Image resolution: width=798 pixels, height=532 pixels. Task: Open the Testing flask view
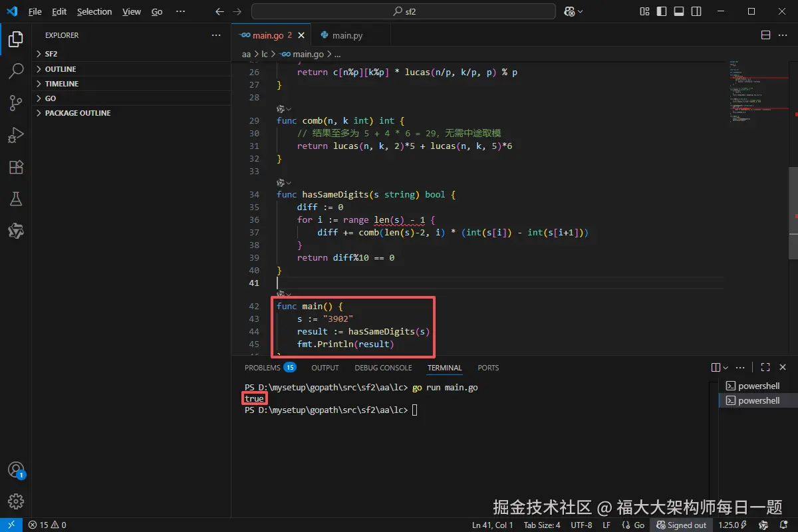point(16,199)
